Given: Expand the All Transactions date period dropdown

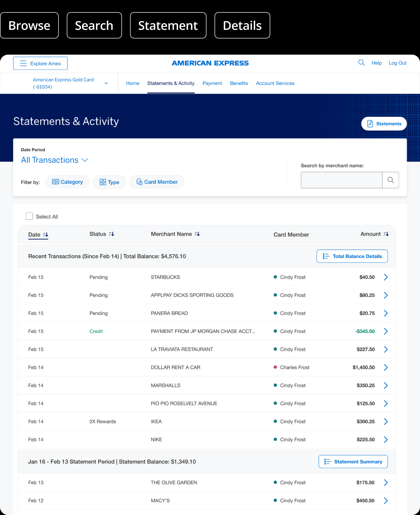Looking at the screenshot, I should coord(54,160).
